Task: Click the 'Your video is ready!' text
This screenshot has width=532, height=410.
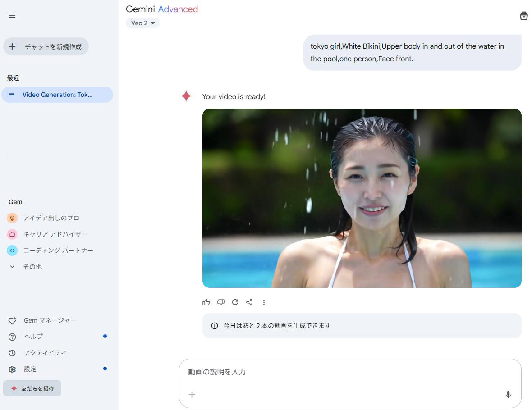Action: (x=234, y=97)
